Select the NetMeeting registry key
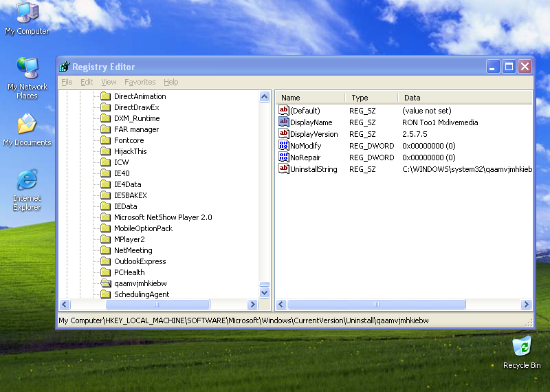The width and height of the screenshot is (550, 392). click(x=133, y=250)
